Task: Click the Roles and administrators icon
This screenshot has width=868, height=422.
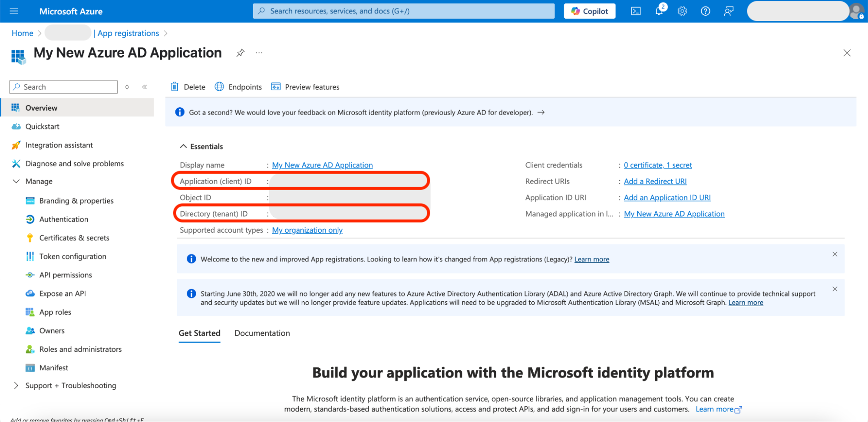Action: pyautogui.click(x=30, y=349)
